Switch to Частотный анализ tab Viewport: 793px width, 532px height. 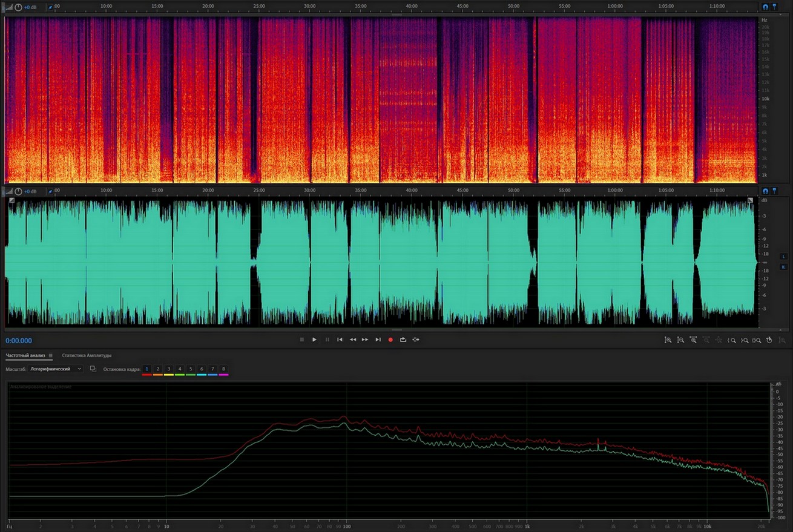[25, 355]
